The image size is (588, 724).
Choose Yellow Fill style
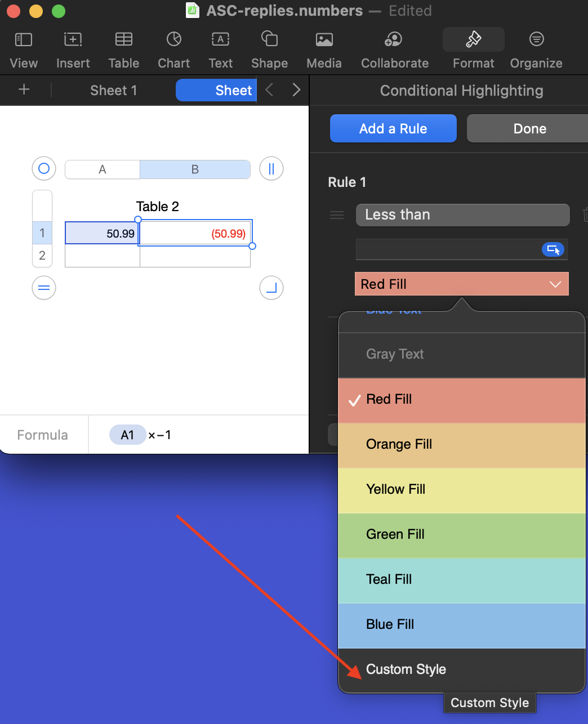tap(462, 490)
